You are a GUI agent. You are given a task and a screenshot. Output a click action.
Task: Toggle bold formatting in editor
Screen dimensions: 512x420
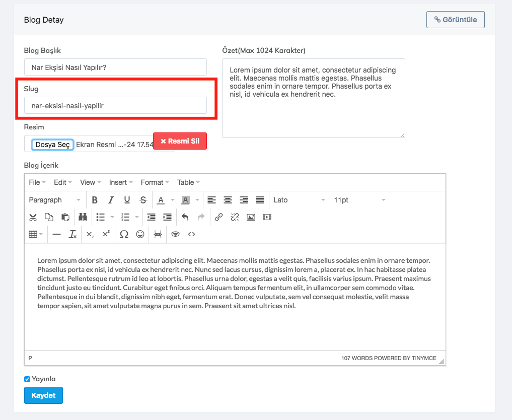(95, 200)
